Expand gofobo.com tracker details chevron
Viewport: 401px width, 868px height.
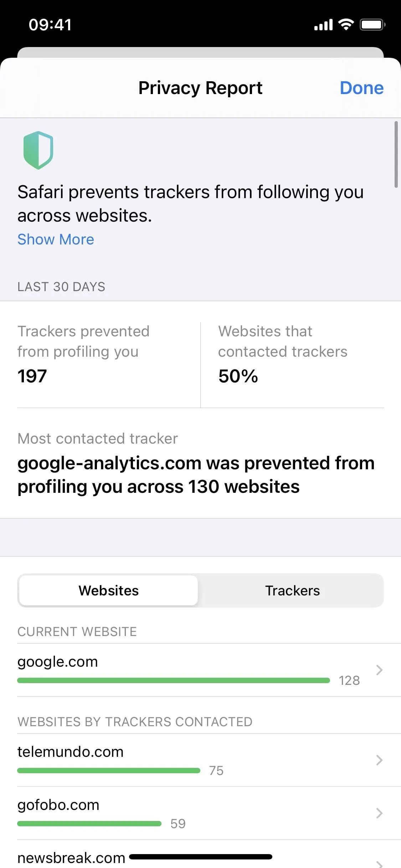click(x=379, y=813)
